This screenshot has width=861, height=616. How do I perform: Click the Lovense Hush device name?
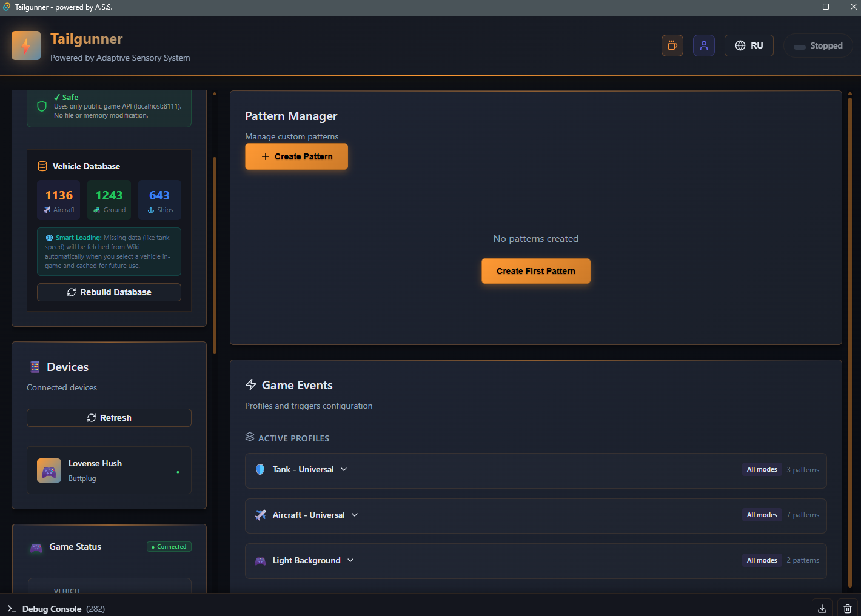(x=95, y=463)
